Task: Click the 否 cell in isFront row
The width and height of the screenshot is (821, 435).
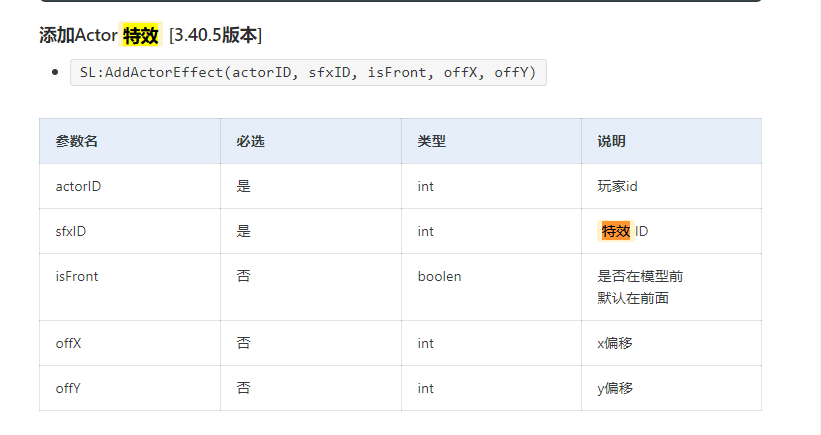Action: (x=243, y=276)
